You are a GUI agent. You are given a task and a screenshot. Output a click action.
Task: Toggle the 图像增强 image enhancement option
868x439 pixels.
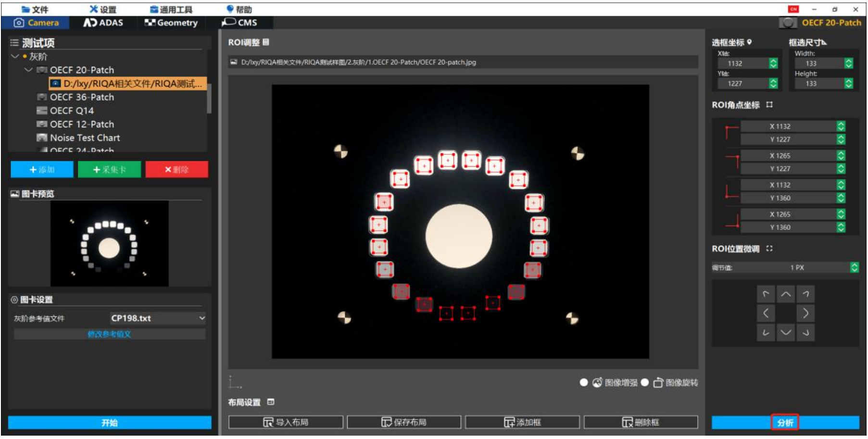point(584,382)
